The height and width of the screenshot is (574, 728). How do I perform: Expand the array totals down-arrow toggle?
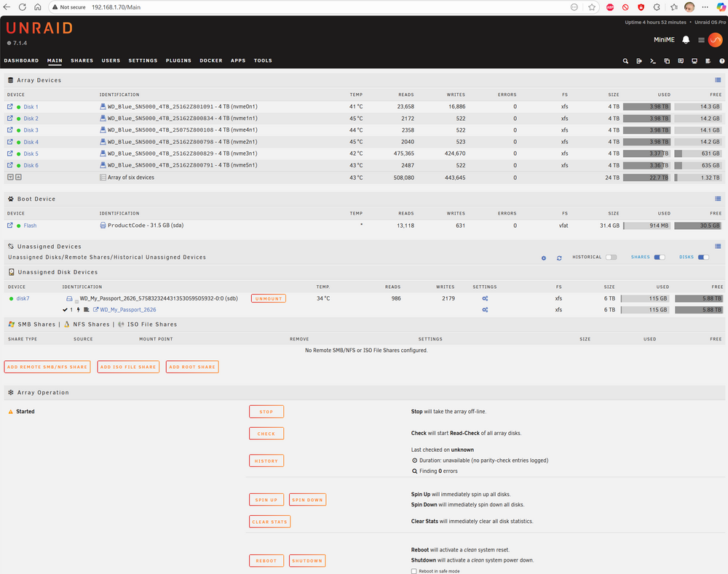[10, 177]
